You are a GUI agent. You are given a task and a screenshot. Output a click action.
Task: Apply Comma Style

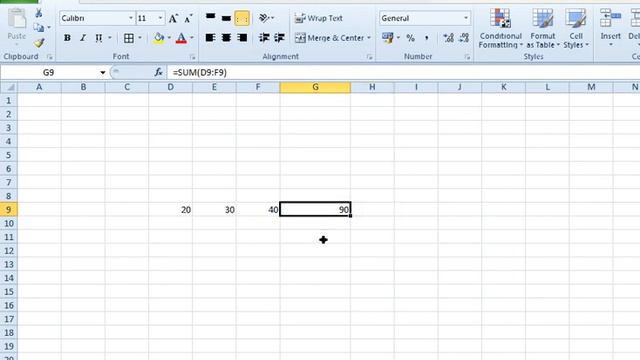point(427,38)
